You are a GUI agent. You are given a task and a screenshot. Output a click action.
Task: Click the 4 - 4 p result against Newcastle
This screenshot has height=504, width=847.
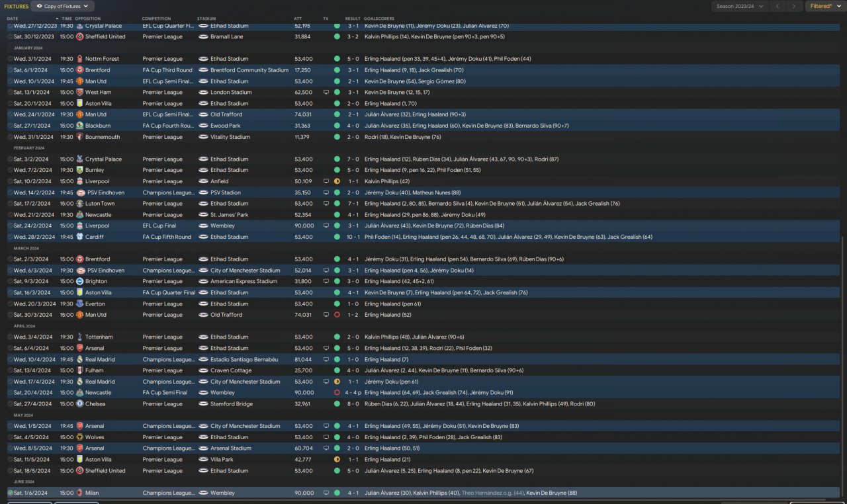353,392
